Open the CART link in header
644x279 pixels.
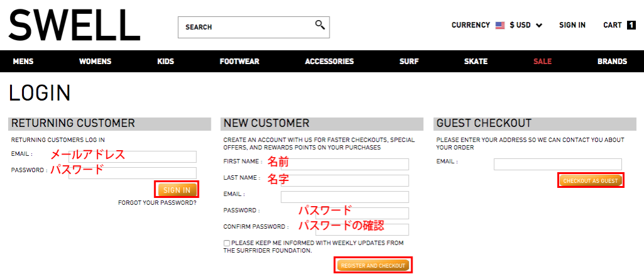pos(613,25)
